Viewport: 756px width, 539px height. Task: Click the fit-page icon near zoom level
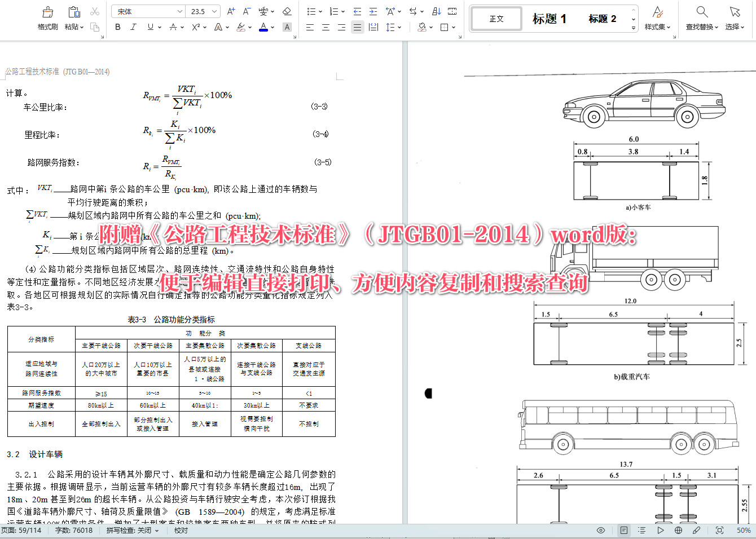[719, 531]
